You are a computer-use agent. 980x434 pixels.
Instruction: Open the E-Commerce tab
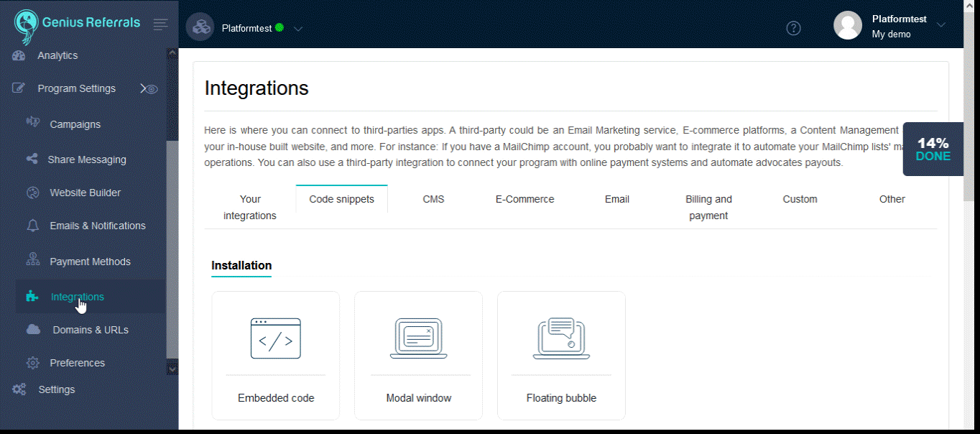click(x=524, y=199)
